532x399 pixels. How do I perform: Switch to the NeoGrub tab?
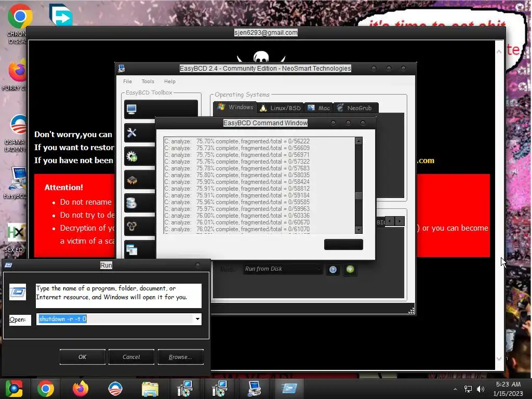click(355, 108)
